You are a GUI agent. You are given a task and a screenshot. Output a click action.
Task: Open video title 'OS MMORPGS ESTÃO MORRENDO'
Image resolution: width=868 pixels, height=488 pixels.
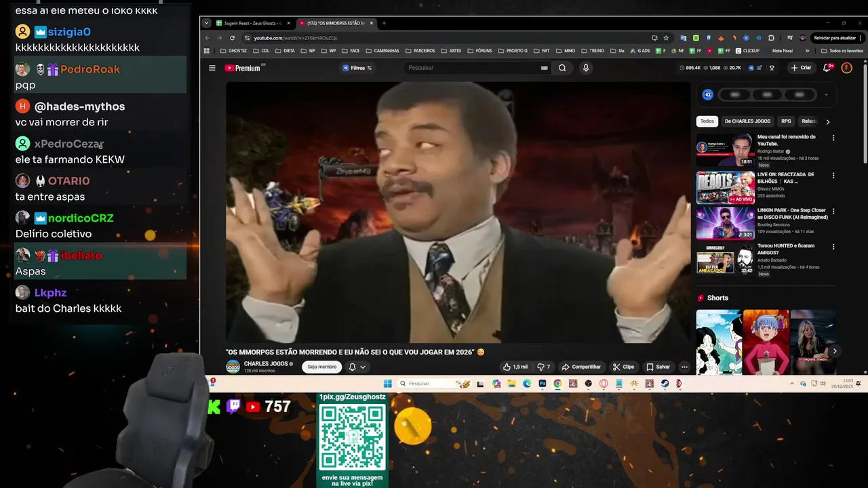click(x=355, y=352)
